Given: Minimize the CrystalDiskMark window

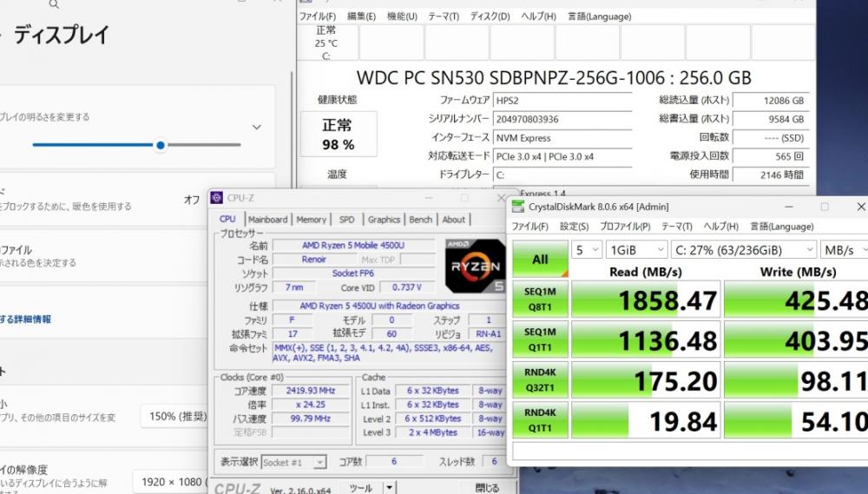Looking at the screenshot, I should pos(789,207).
